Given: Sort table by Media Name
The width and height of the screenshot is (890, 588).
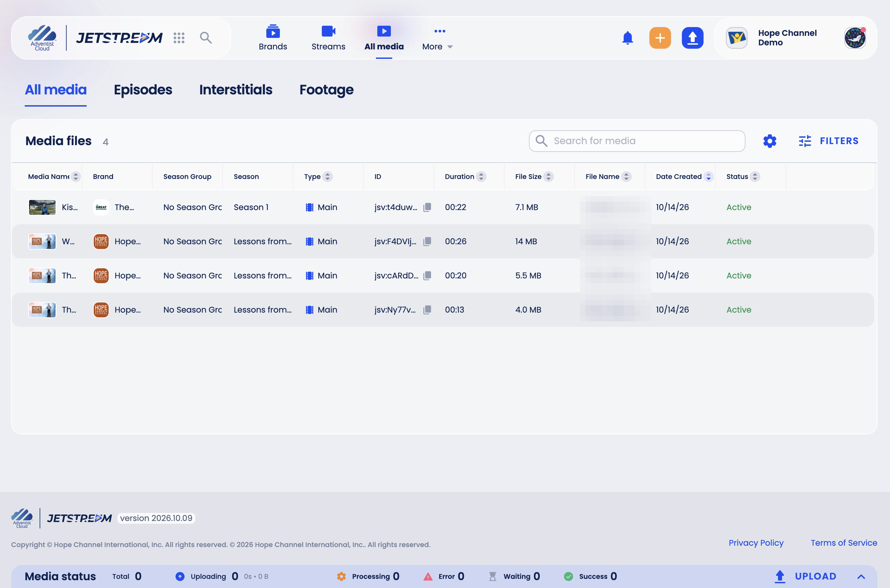Looking at the screenshot, I should [x=76, y=177].
